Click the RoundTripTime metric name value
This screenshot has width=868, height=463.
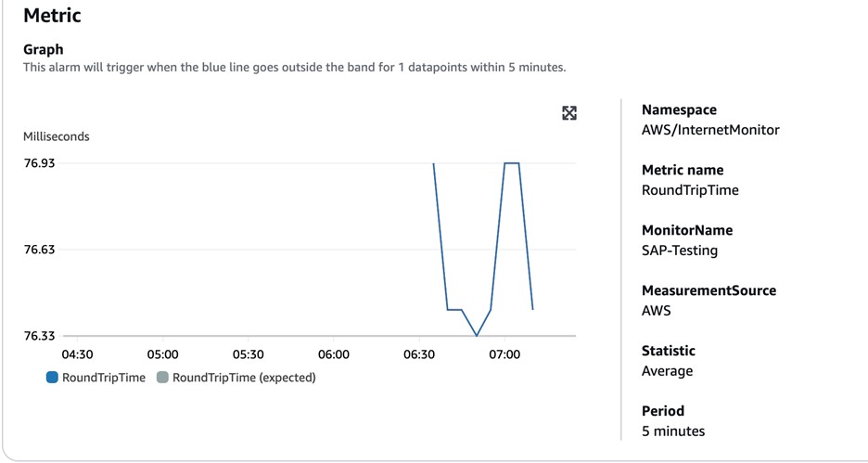tap(690, 190)
